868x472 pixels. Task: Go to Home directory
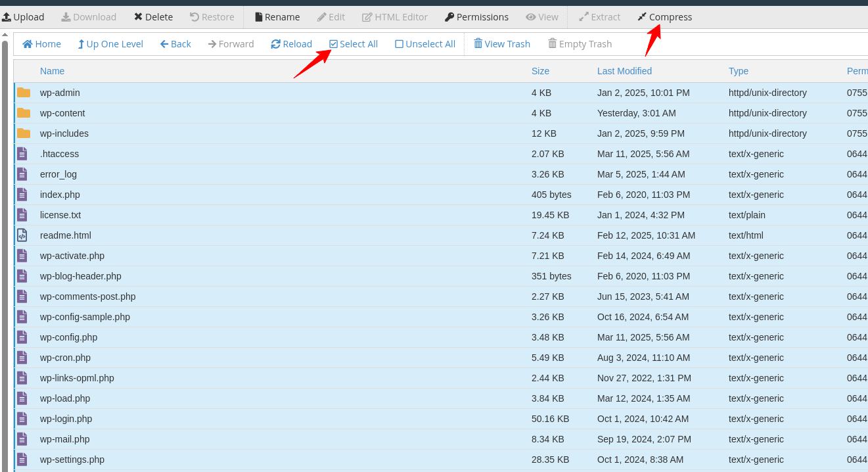[41, 44]
